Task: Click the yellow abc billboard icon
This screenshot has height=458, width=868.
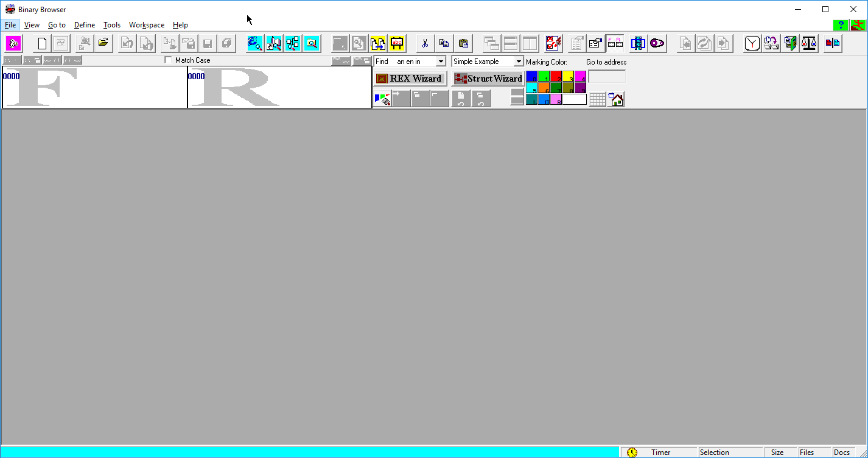Action: pyautogui.click(x=397, y=43)
